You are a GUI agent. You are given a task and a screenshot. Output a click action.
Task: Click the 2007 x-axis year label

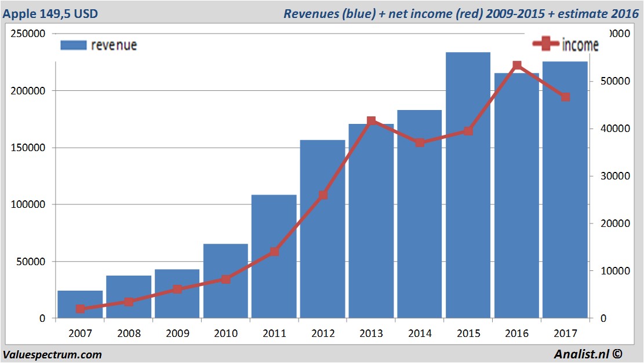point(80,333)
